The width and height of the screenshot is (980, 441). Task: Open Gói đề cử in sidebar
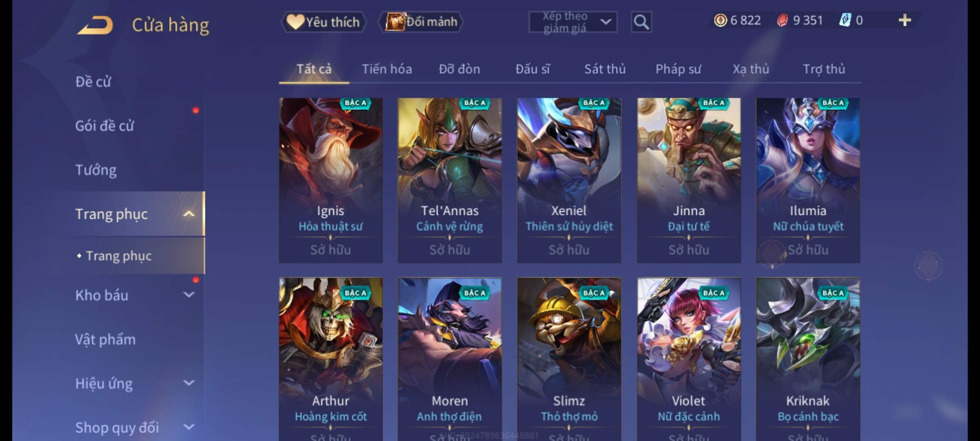pyautogui.click(x=105, y=126)
